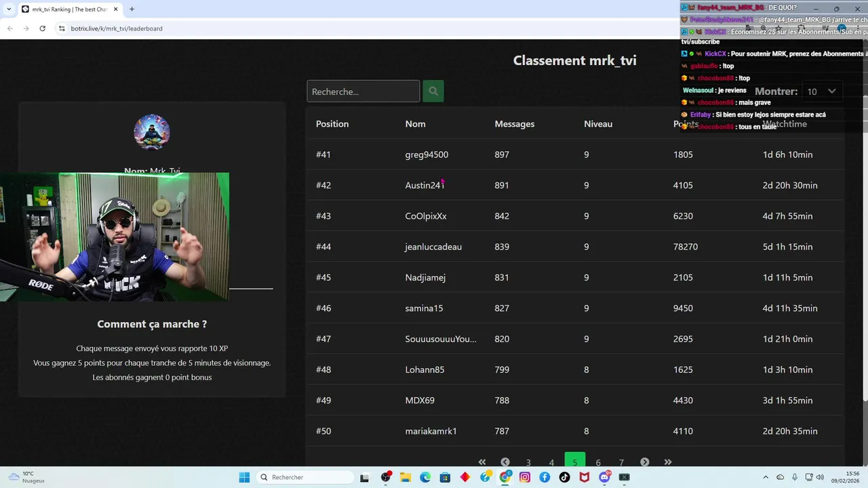This screenshot has height=488, width=868.
Task: Open Discord from the taskbar
Action: (604, 477)
